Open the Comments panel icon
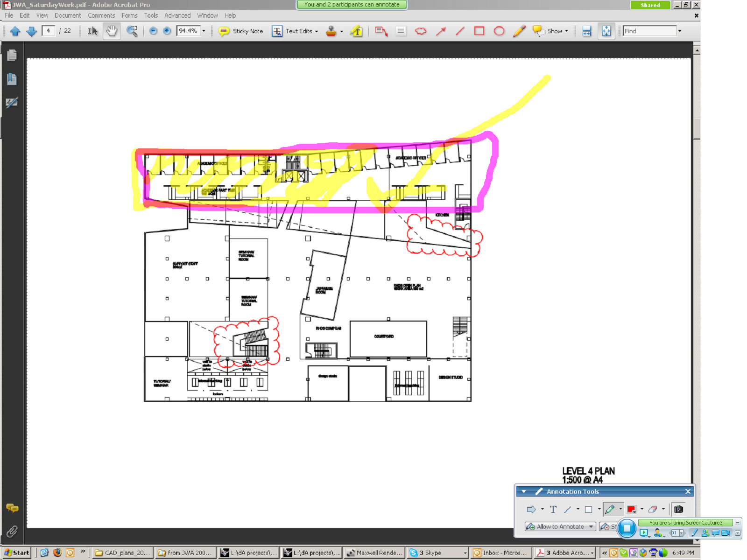Viewport: 747px width, 560px height. point(12,508)
